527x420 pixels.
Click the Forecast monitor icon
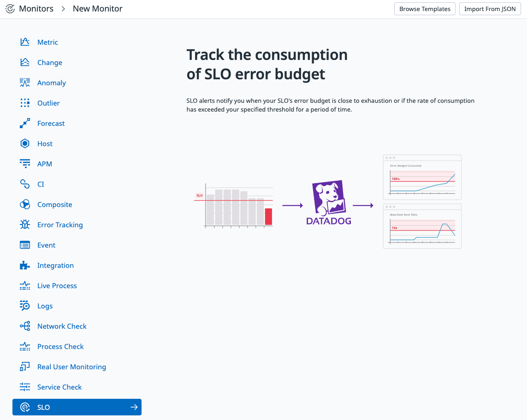pos(25,123)
